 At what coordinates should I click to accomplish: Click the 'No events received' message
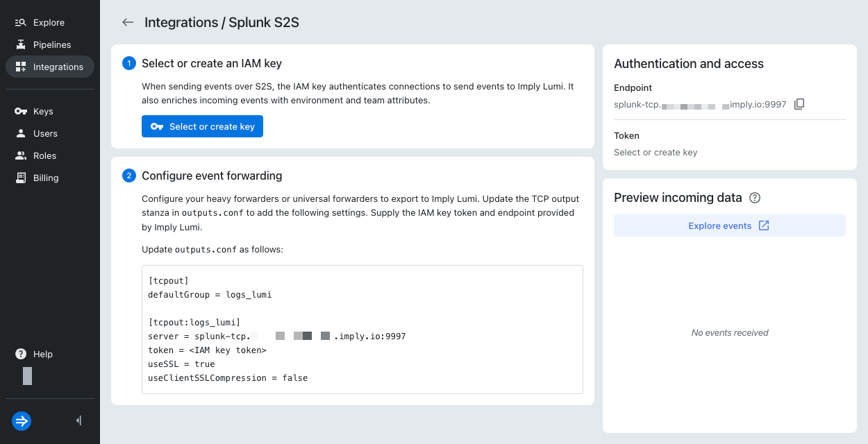click(x=730, y=333)
